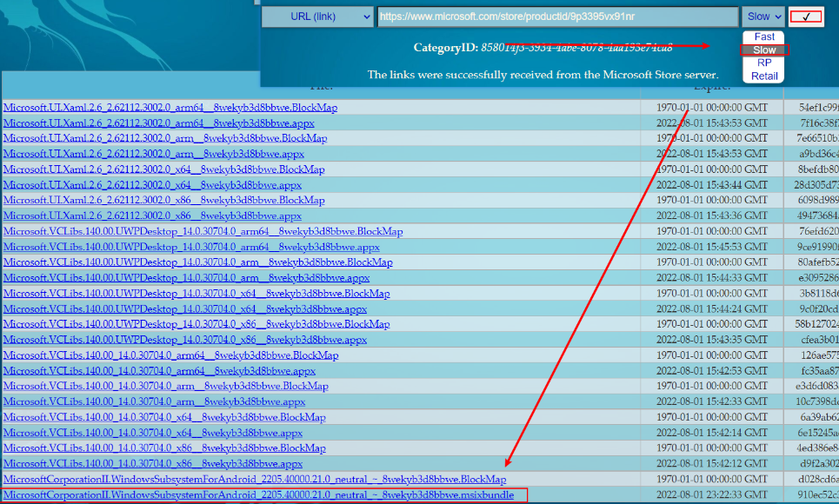Download VCLibs UWPDesktop arm appx

point(186,278)
